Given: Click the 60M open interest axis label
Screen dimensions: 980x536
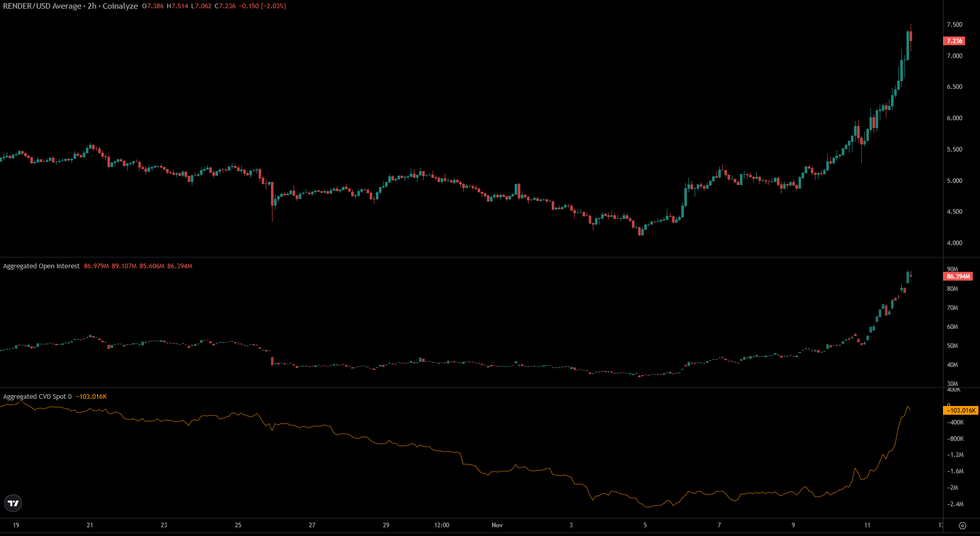Looking at the screenshot, I should tap(952, 327).
